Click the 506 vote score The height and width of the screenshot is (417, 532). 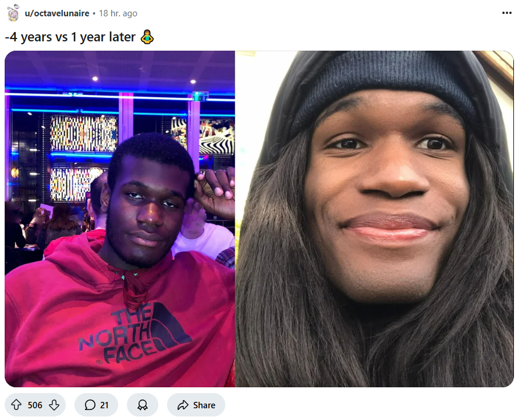point(35,405)
